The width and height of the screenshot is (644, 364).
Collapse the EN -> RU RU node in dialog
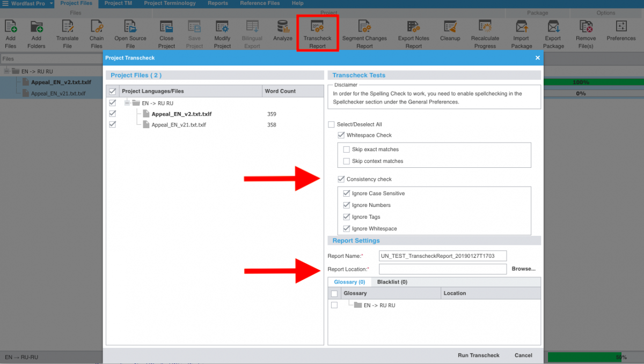[x=127, y=103]
